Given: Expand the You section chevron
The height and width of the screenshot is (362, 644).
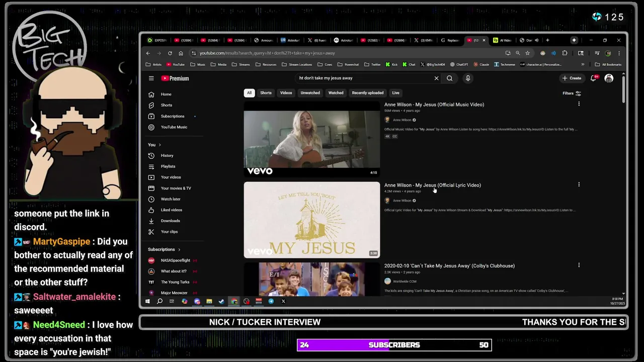Looking at the screenshot, I should [x=159, y=145].
